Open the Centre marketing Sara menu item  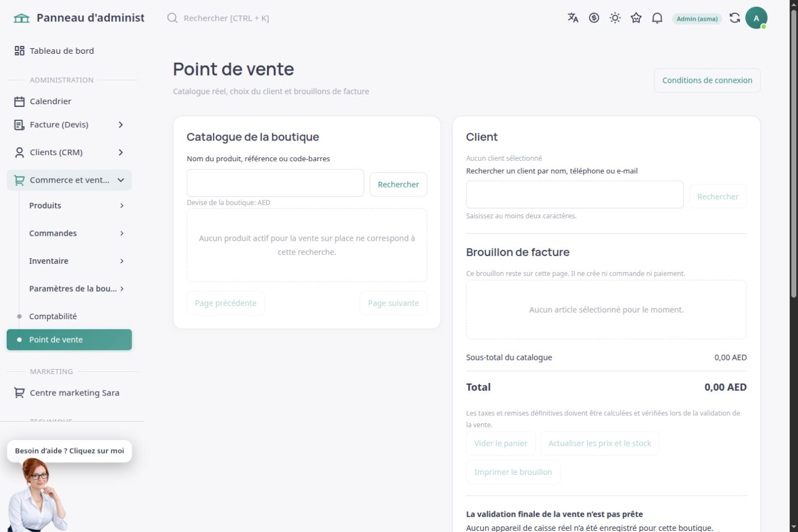coord(69,393)
